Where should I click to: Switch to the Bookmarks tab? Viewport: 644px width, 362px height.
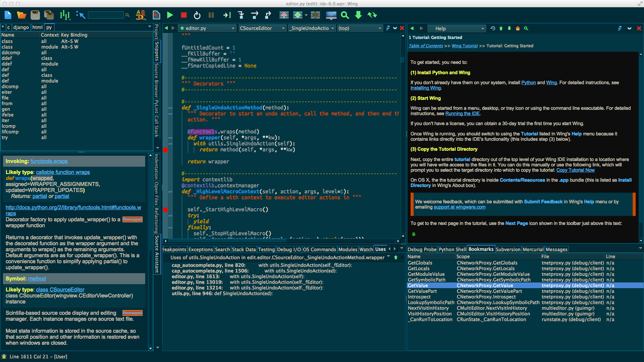click(481, 249)
